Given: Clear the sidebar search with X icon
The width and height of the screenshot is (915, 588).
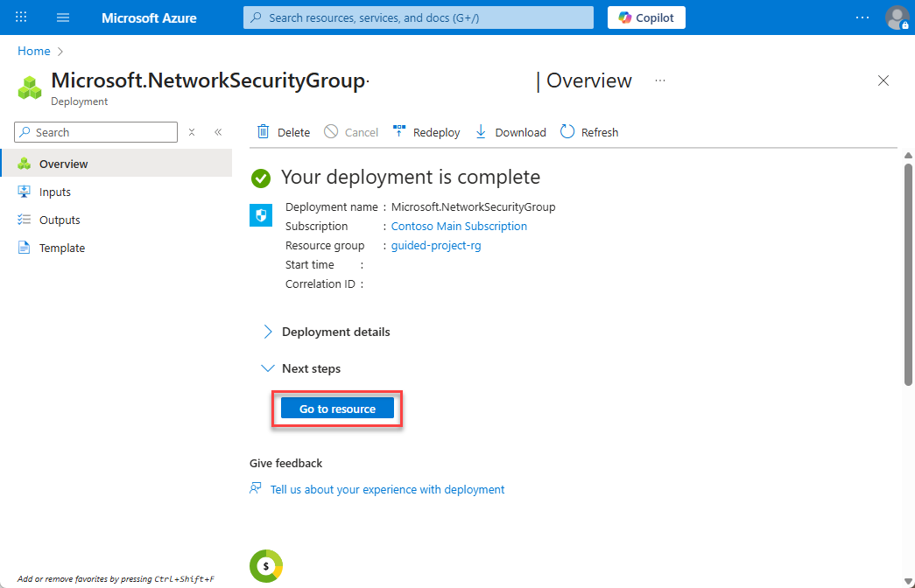Looking at the screenshot, I should pos(192,132).
